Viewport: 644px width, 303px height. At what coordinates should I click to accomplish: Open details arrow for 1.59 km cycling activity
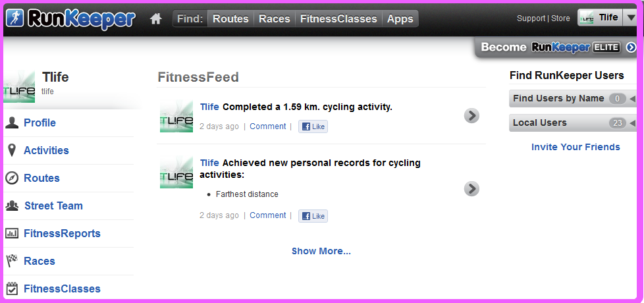point(471,116)
